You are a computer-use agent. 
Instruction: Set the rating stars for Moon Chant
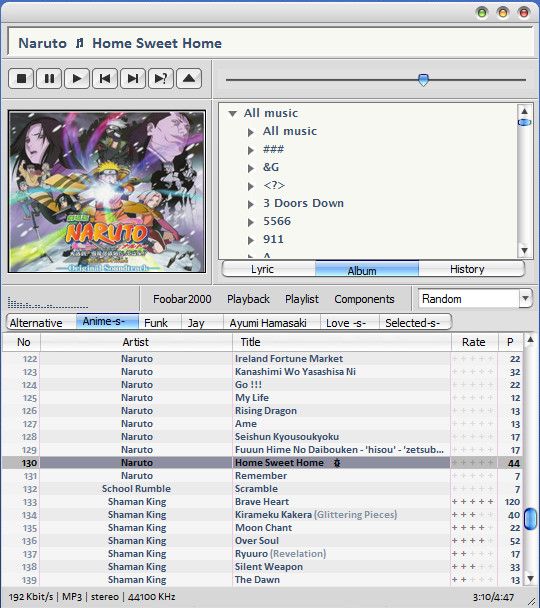pos(473,528)
